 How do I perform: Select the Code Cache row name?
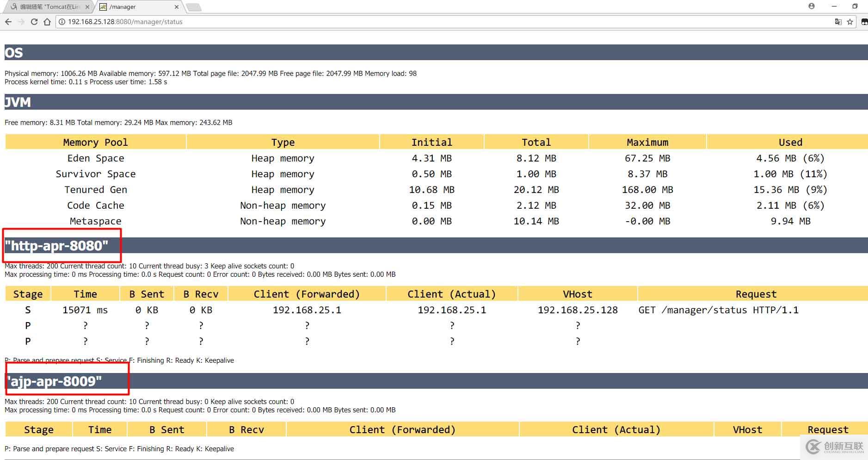click(96, 205)
